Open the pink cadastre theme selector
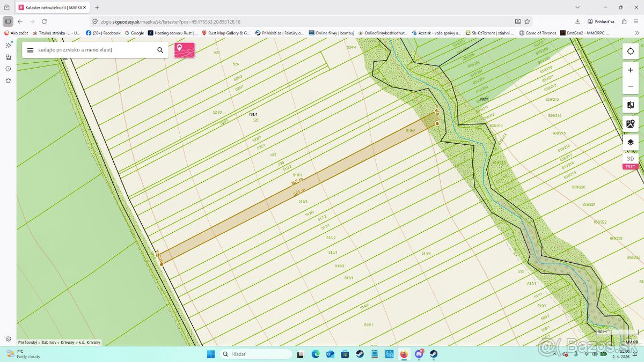644x362 pixels. point(185,50)
